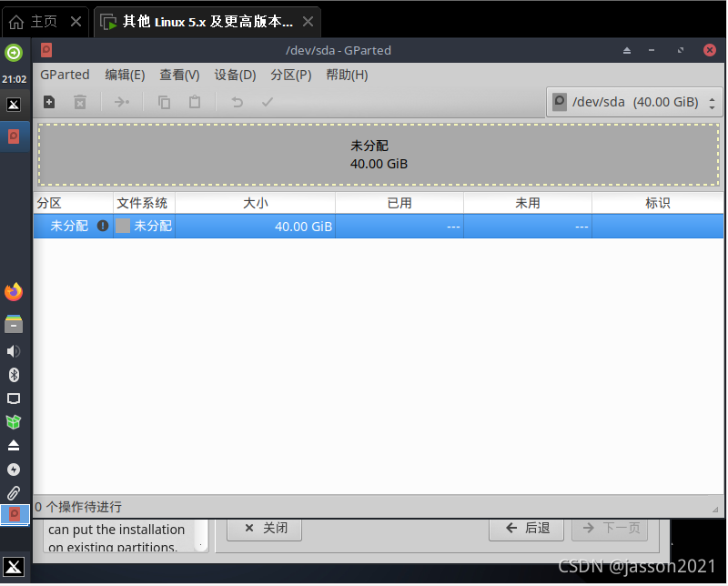Click the gray filesystem color swatch
This screenshot has width=728, height=586.
pyautogui.click(x=123, y=227)
